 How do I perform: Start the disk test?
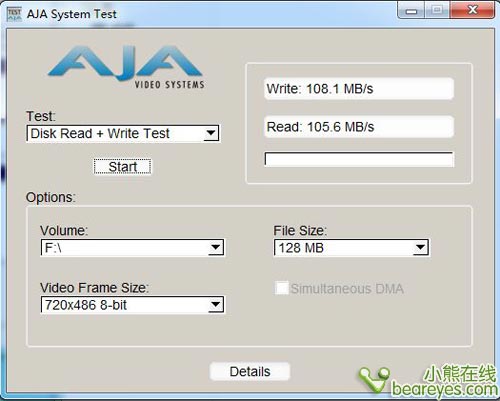coord(122,166)
